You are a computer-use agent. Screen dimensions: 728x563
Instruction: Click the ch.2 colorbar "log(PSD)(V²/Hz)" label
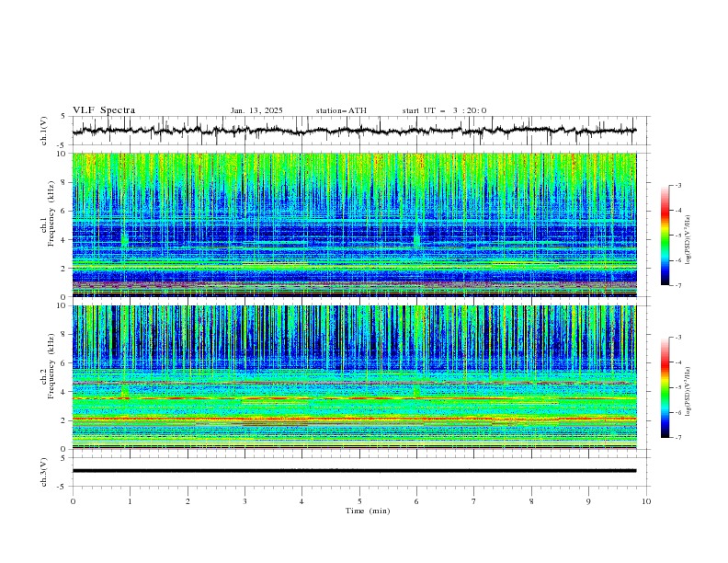click(688, 392)
